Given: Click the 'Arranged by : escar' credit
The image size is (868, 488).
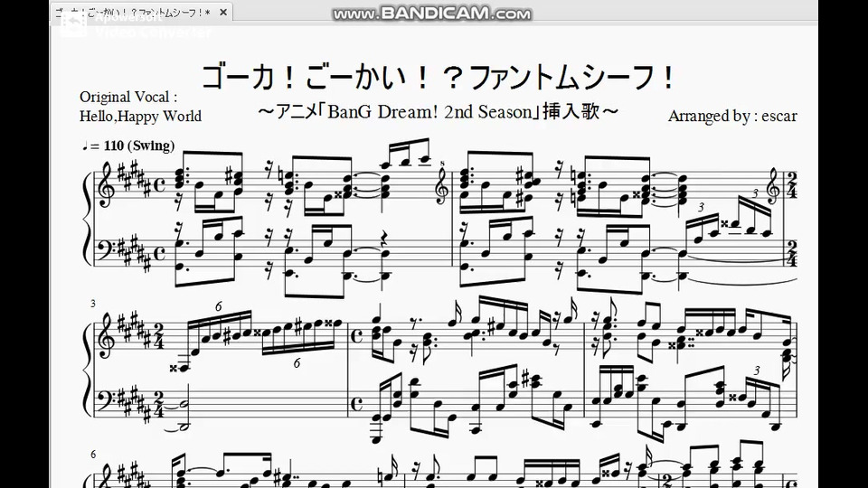Looking at the screenshot, I should point(732,117).
